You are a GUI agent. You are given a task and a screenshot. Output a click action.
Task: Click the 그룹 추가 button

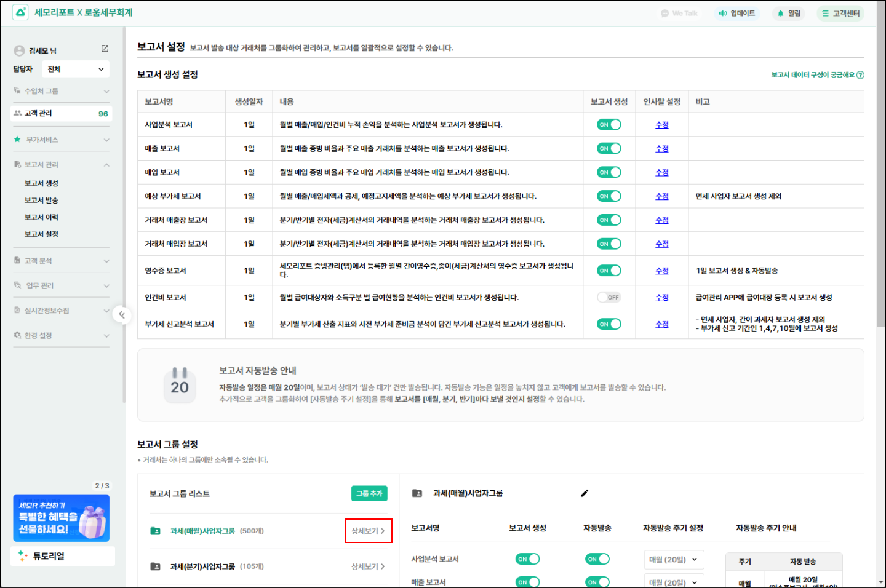[369, 493]
